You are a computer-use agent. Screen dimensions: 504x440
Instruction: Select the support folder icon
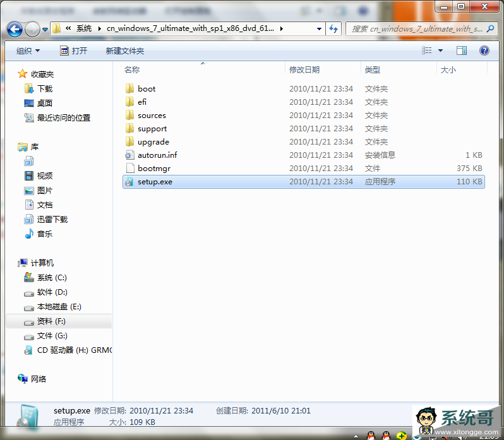[130, 129]
